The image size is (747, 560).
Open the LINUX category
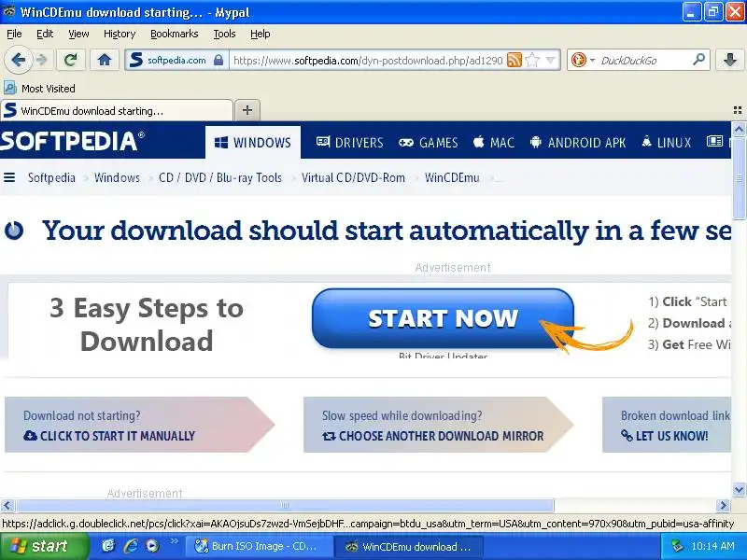click(x=666, y=143)
